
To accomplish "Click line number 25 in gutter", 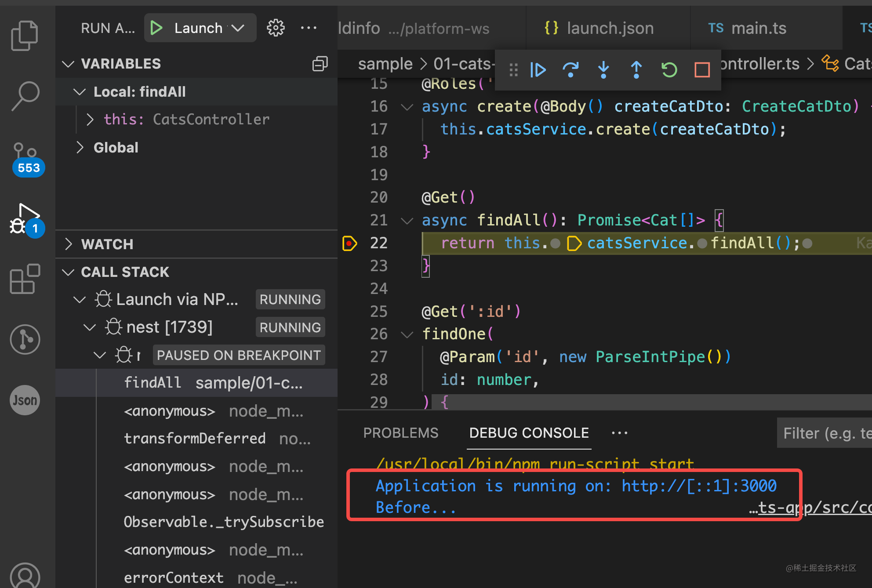I will (x=378, y=312).
